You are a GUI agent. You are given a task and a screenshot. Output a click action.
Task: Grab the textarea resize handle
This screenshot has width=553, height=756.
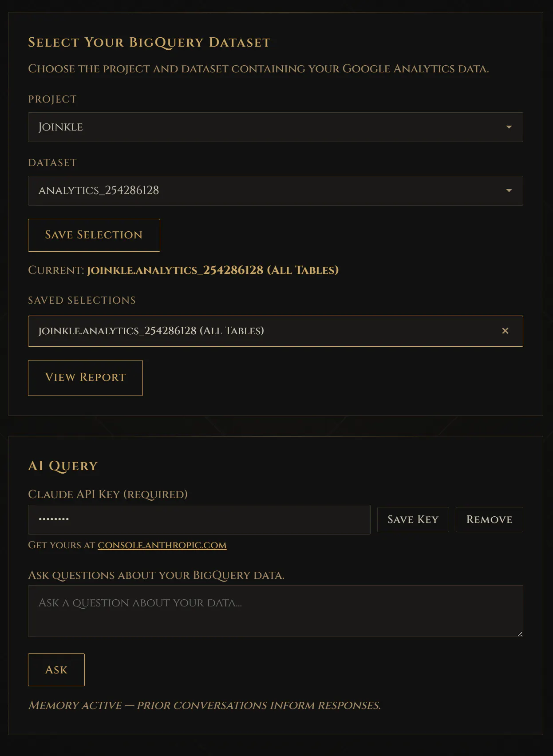coord(520,633)
